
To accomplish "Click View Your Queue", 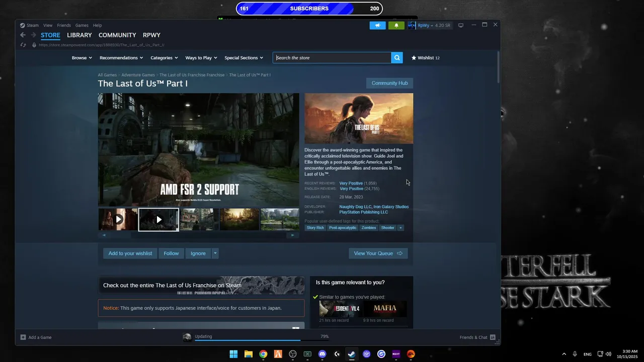I will [x=378, y=253].
